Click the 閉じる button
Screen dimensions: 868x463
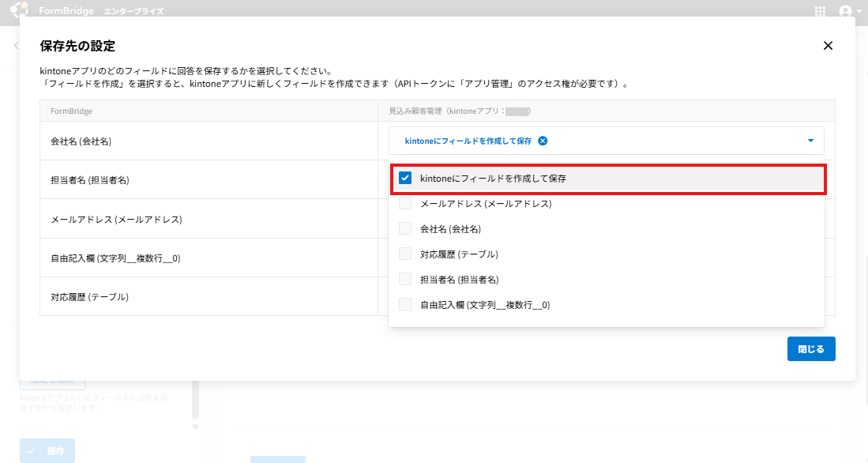tap(811, 349)
